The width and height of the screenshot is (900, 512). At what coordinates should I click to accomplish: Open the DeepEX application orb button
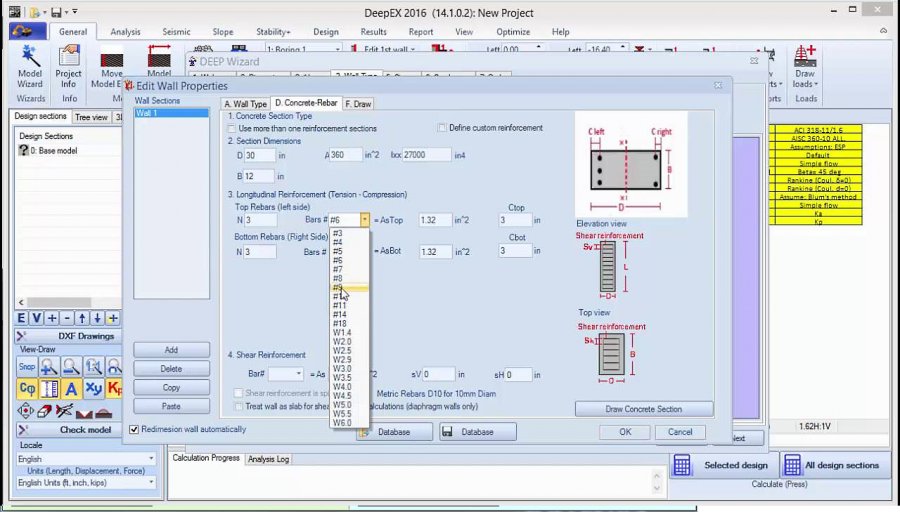(28, 32)
